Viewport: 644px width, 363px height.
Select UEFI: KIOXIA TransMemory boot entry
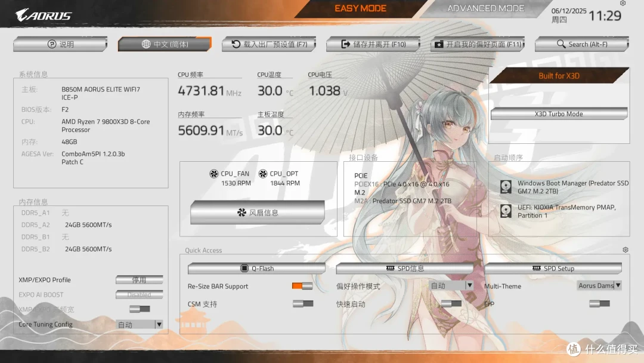tap(566, 211)
